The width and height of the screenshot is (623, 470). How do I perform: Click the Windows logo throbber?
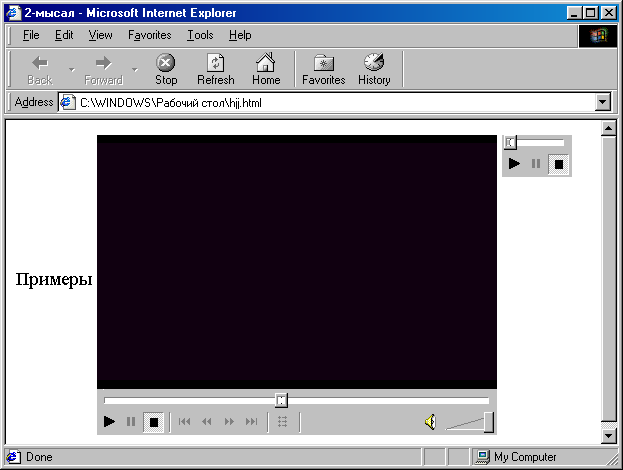point(598,36)
